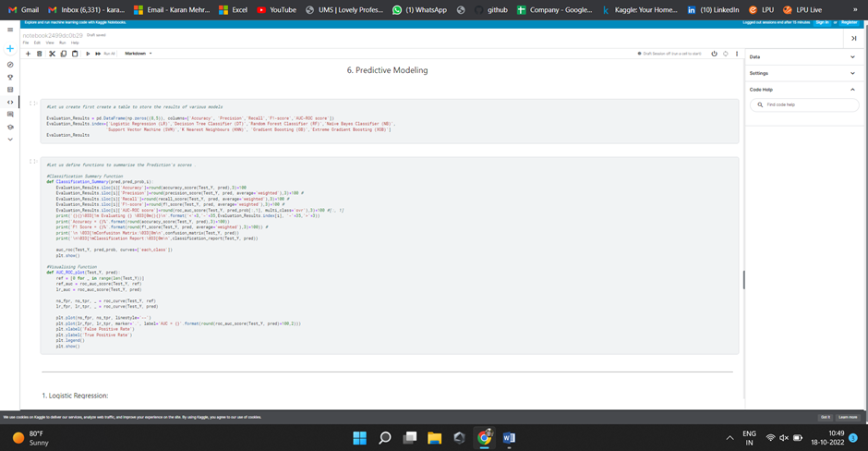Open the Markdown cell type dropdown

[138, 54]
